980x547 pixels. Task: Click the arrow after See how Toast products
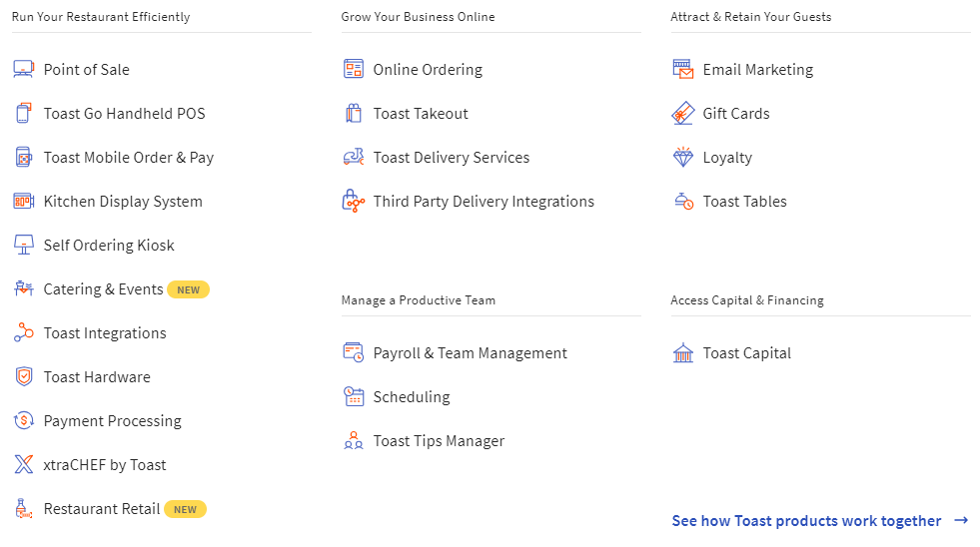pyautogui.click(x=961, y=520)
